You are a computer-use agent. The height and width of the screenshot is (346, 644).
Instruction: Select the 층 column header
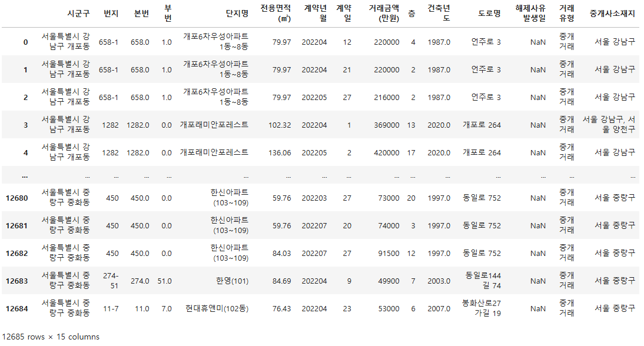coord(411,14)
